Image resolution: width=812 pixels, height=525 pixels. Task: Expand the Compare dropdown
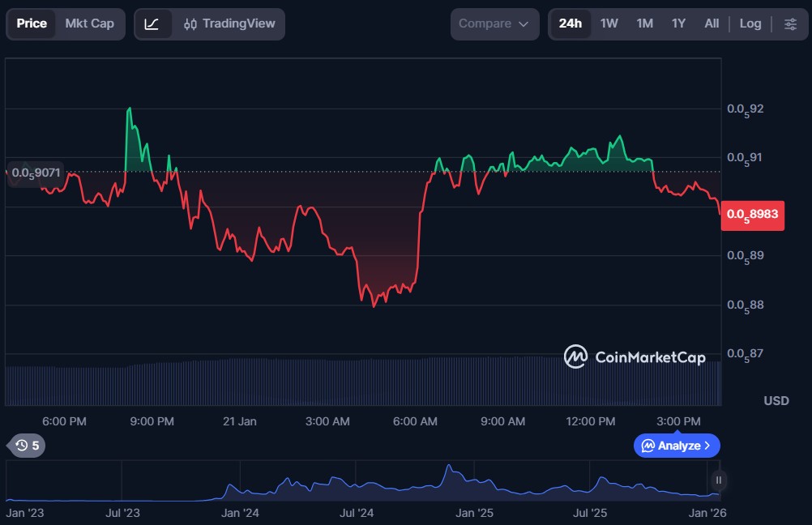tap(494, 24)
